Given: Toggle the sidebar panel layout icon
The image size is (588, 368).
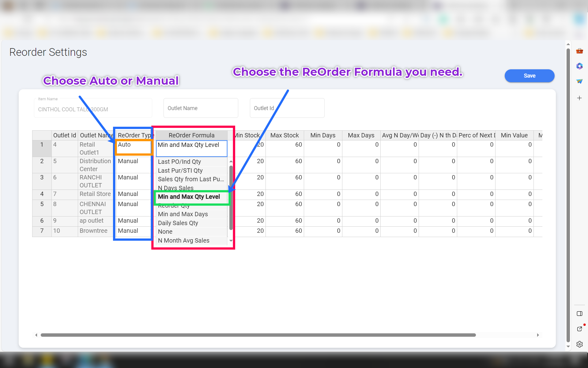Looking at the screenshot, I should (579, 313).
